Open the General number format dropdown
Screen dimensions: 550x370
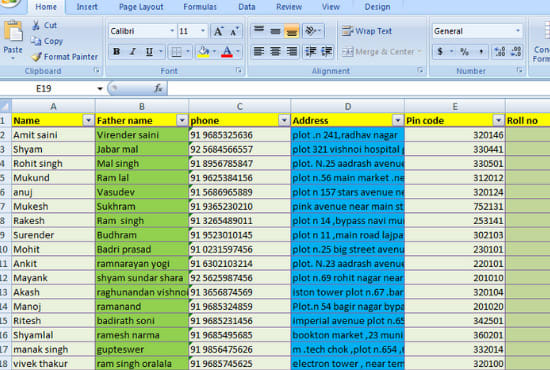[x=518, y=31]
